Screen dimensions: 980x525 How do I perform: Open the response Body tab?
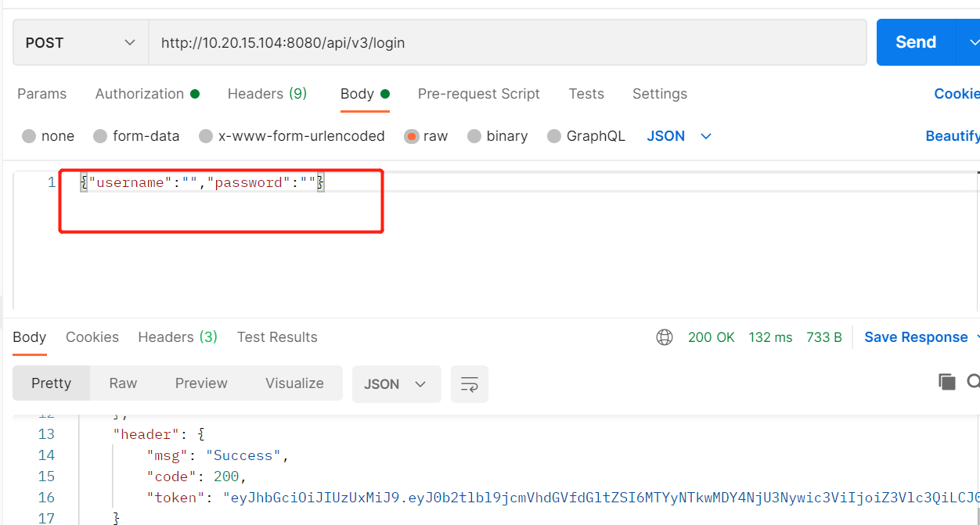(30, 337)
